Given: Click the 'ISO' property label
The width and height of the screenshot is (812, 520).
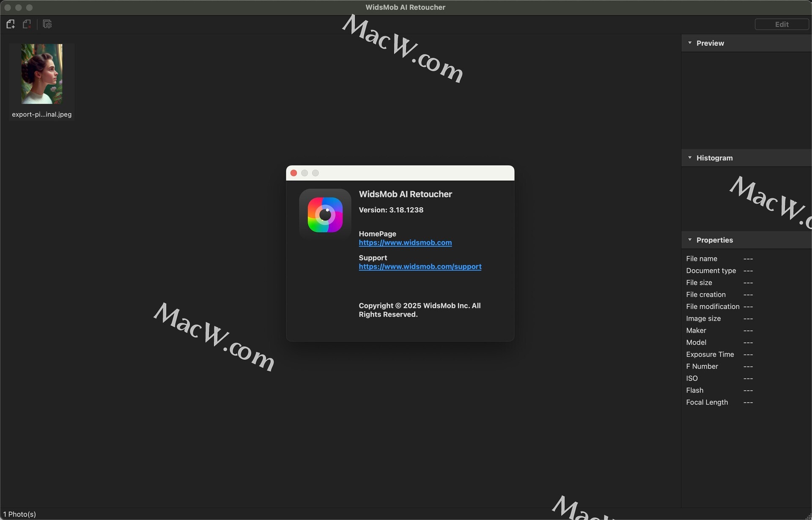Looking at the screenshot, I should (692, 378).
